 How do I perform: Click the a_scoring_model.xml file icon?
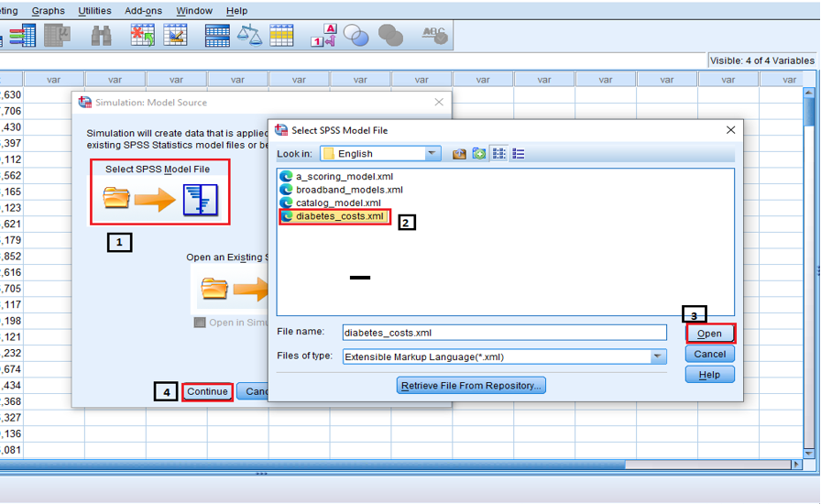tap(286, 176)
